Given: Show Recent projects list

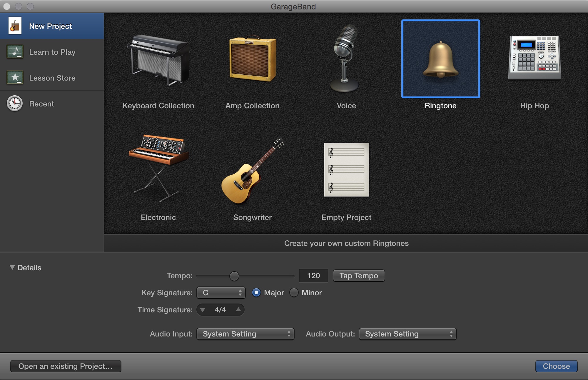Looking at the screenshot, I should tap(52, 104).
